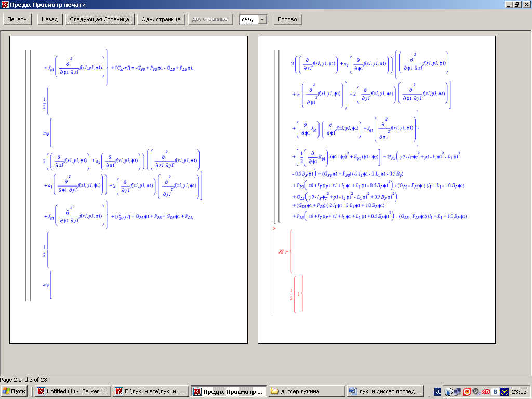Switch to Untitled (1) - [Server 1] taskbar window
The height and width of the screenshot is (399, 532).
[73, 391]
